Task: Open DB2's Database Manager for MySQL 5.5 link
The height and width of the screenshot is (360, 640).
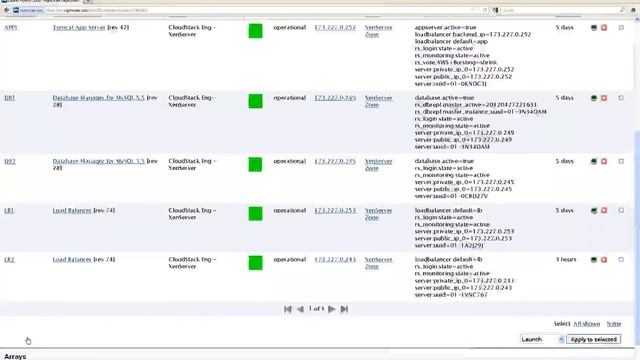Action: click(99, 161)
